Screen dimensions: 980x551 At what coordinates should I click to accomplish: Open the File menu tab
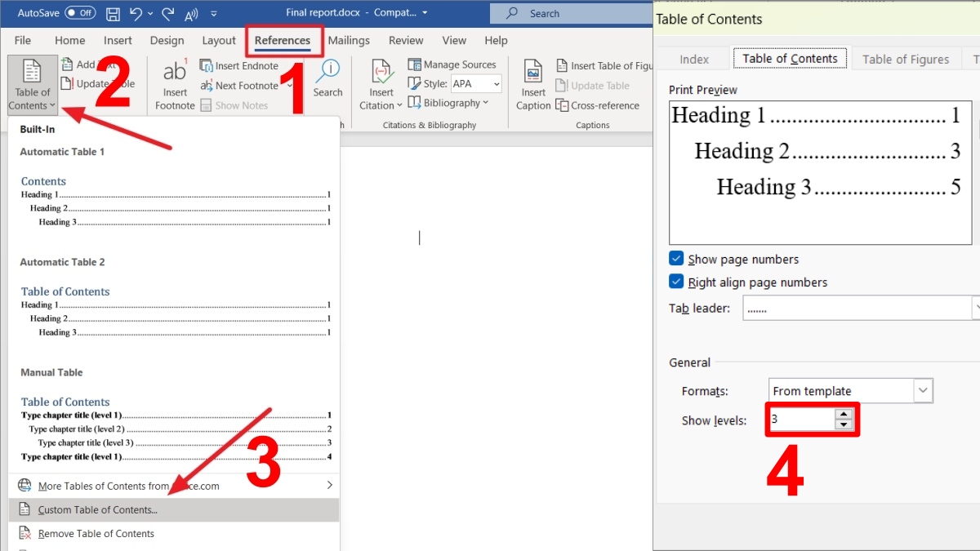coord(23,40)
